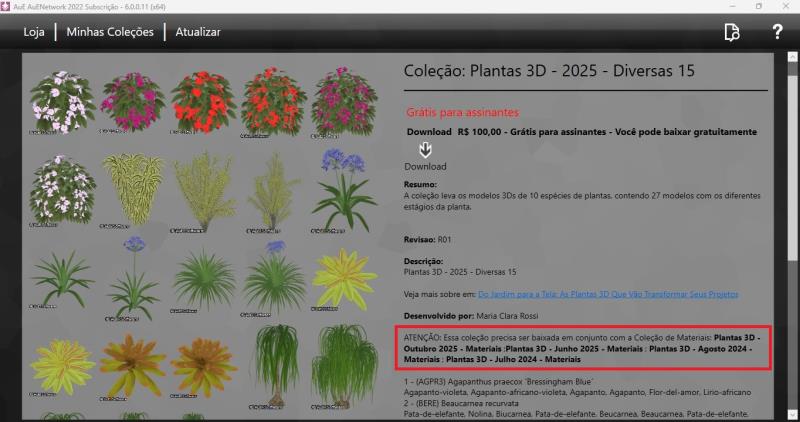Image resolution: width=800 pixels, height=422 pixels.
Task: Choose the striped variegated grass thumbnail
Action: 132,190
